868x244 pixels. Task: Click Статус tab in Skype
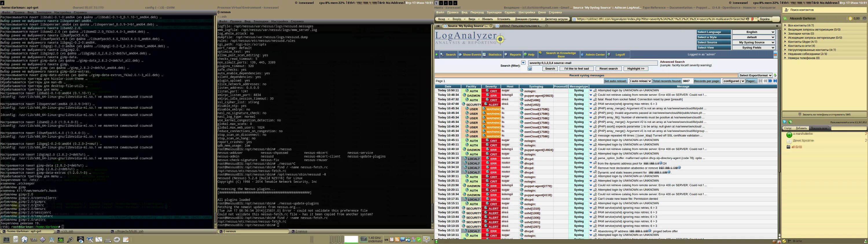point(788,128)
